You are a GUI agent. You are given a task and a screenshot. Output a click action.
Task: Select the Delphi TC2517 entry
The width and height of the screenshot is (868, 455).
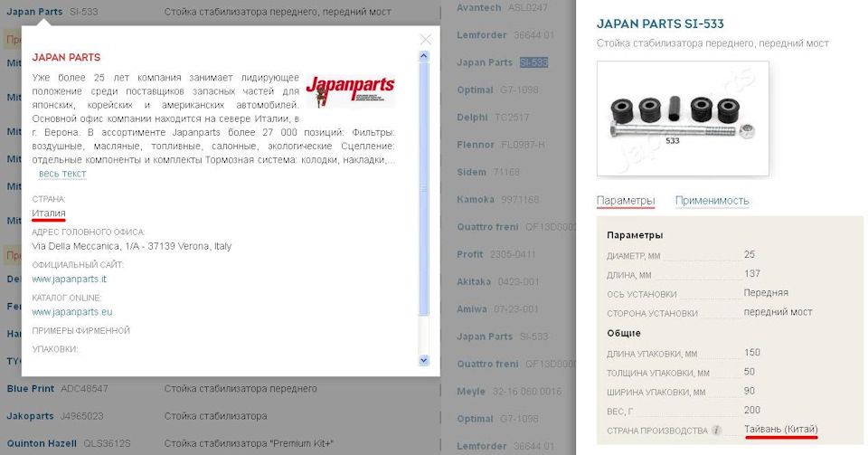pos(493,118)
